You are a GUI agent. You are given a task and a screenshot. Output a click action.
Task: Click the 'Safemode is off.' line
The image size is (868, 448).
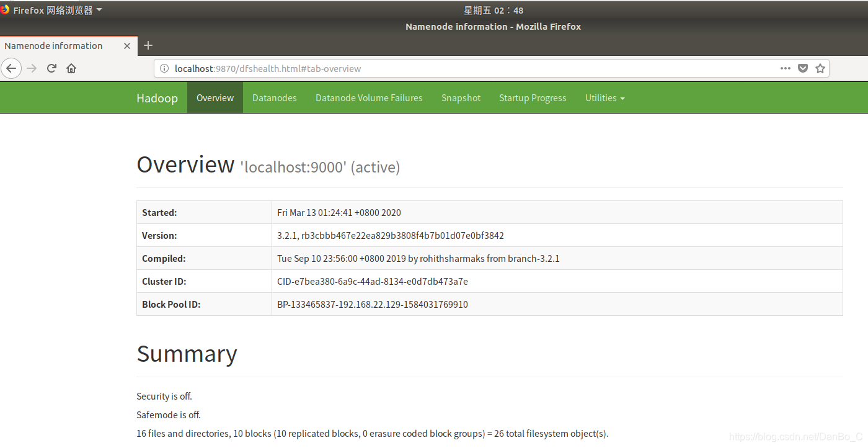[169, 414]
